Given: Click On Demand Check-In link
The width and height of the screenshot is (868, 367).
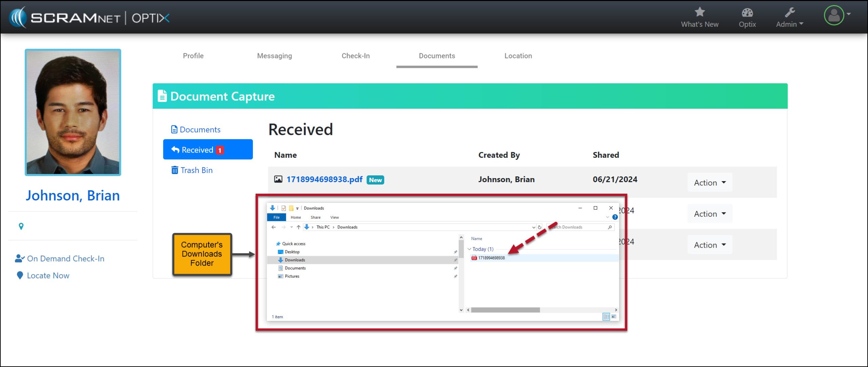Looking at the screenshot, I should pos(65,258).
